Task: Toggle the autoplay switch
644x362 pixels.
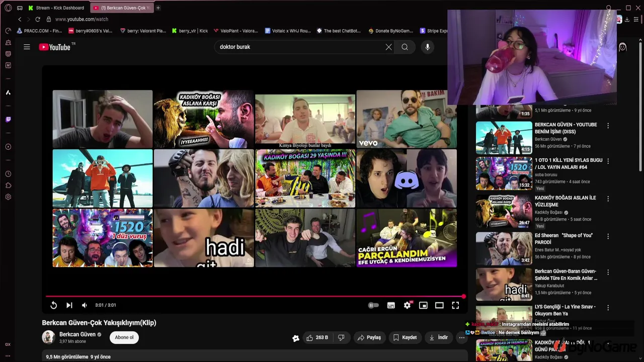Action: coord(373,305)
